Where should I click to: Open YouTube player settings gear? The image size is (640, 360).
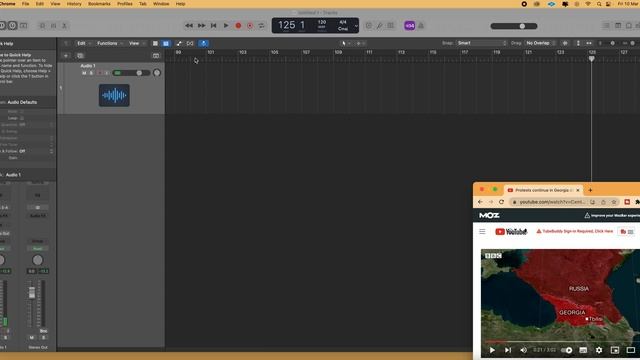tap(599, 350)
